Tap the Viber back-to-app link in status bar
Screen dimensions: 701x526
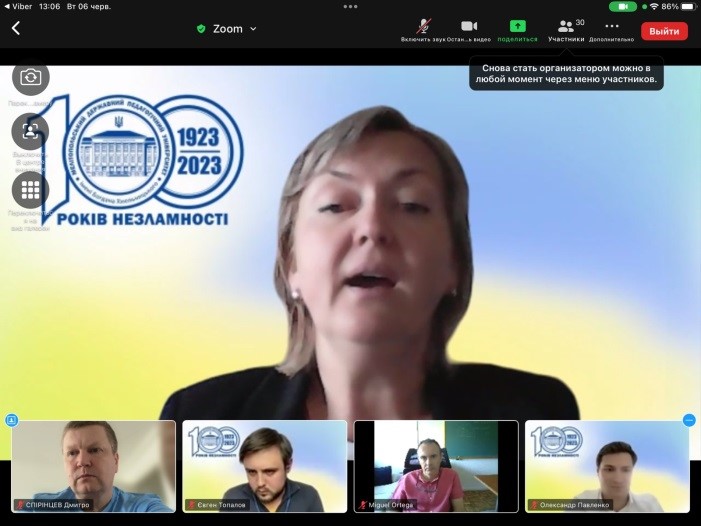[x=20, y=6]
